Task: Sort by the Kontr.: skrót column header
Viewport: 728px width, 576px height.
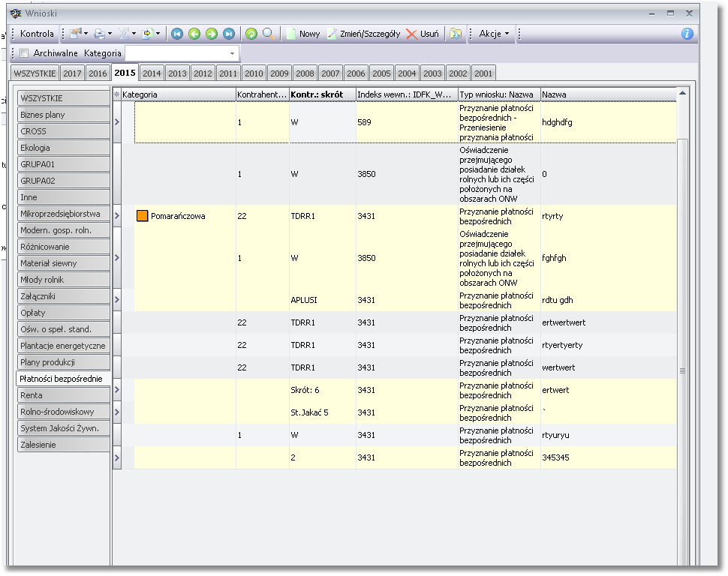Action: tap(322, 94)
